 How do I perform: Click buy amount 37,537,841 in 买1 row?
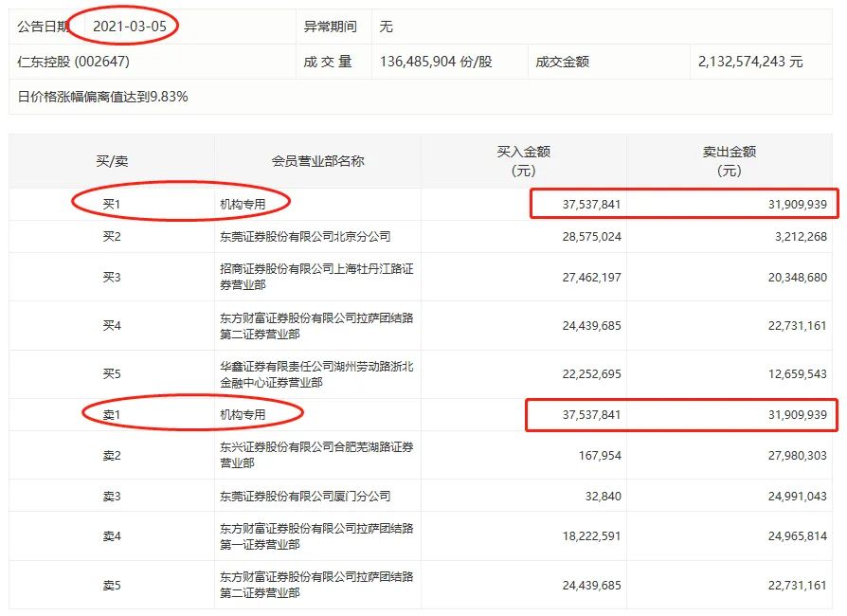click(591, 205)
